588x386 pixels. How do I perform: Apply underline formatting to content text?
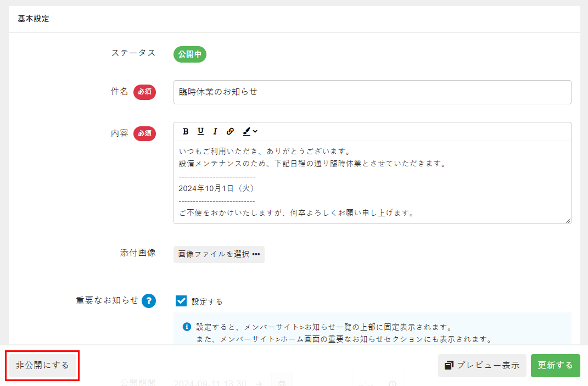(200, 131)
